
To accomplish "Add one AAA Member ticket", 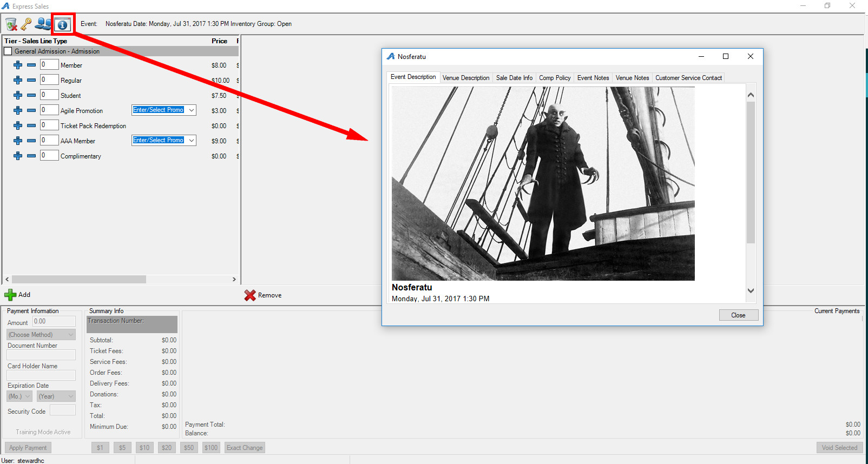I will tap(18, 141).
